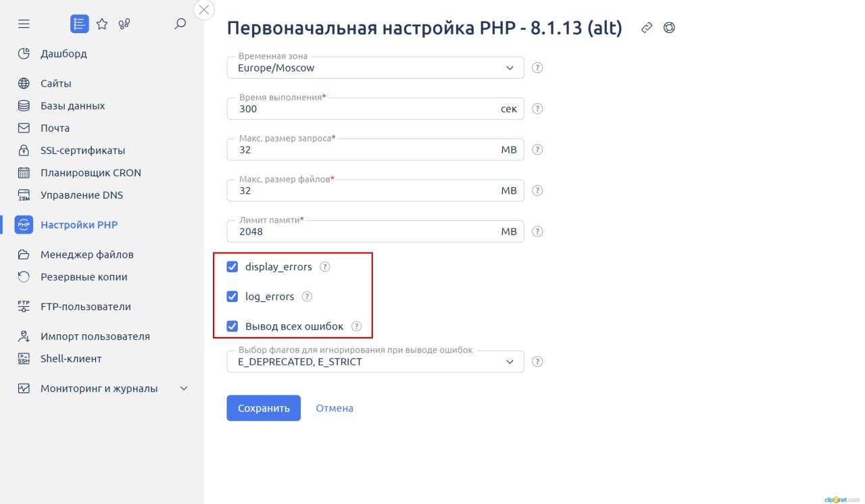The image size is (865, 504).
Task: Uncheck the display_errors checkbox
Action: (232, 267)
